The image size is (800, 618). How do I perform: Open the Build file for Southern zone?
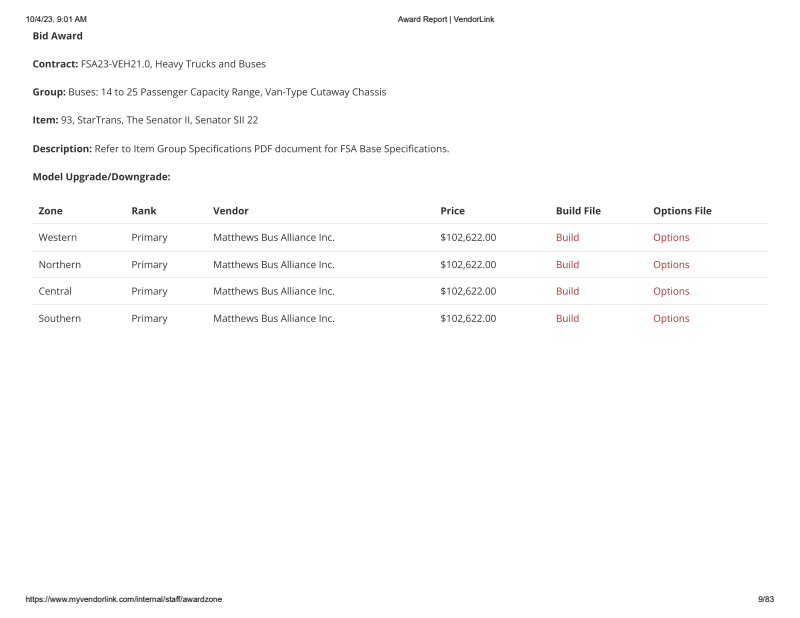point(567,319)
